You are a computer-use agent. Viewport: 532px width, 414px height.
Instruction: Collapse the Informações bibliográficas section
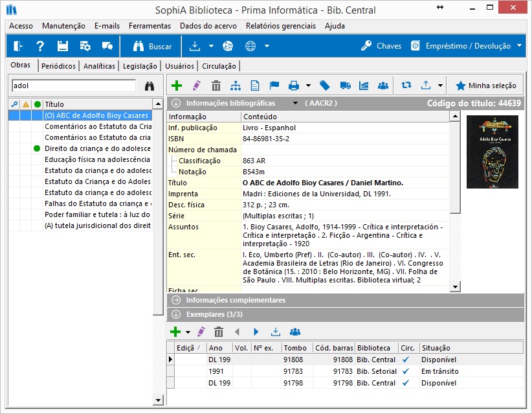[x=176, y=103]
